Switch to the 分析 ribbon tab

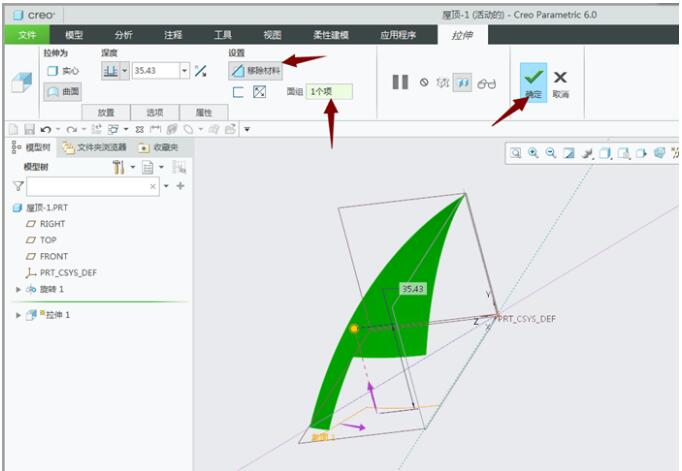coord(124,35)
